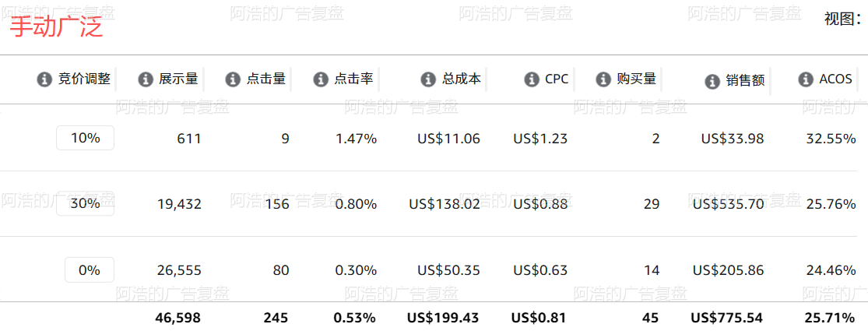This screenshot has height=331, width=868.
Task: Click info icon beside ACOS header
Action: point(806,79)
